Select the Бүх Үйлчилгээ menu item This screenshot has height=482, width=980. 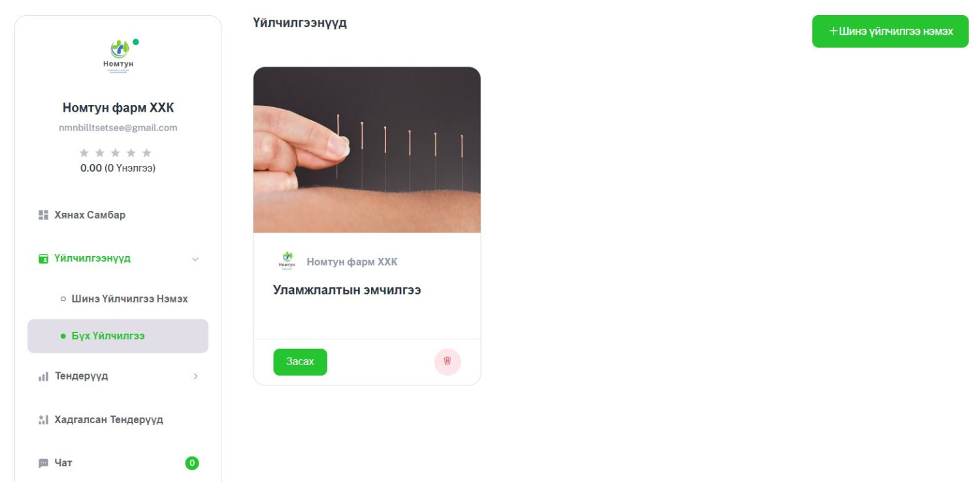pos(118,336)
